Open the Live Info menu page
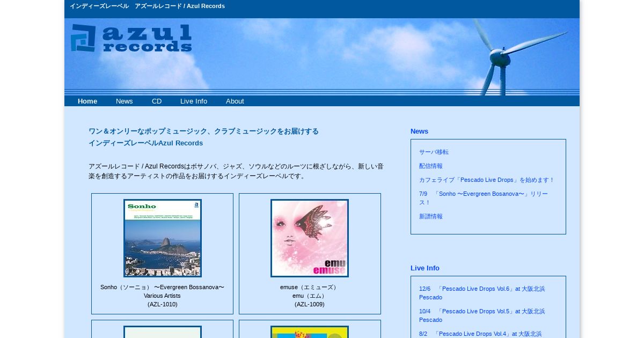The height and width of the screenshot is (338, 644). pyautogui.click(x=194, y=101)
